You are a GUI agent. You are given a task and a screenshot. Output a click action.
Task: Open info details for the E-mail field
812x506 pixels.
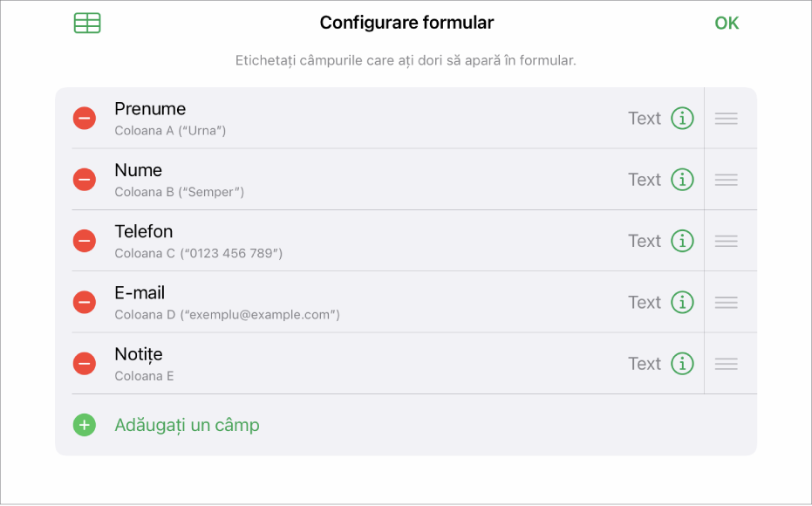coord(683,302)
